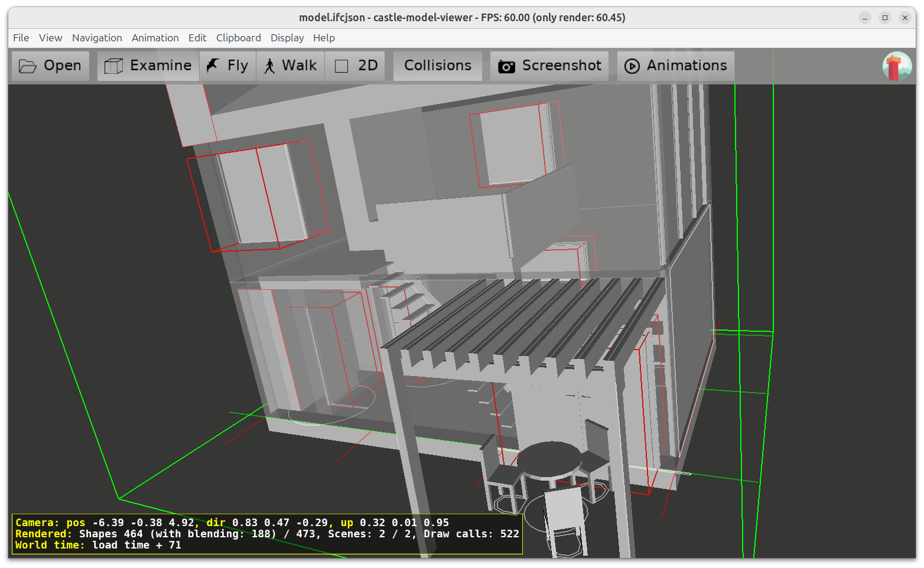Open the Help menu

(324, 38)
